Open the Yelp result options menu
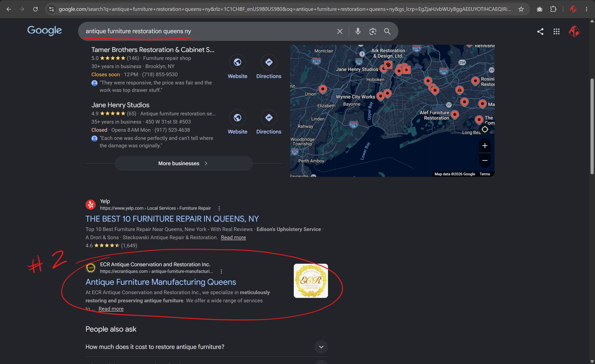This screenshot has height=364, width=595. point(219,208)
